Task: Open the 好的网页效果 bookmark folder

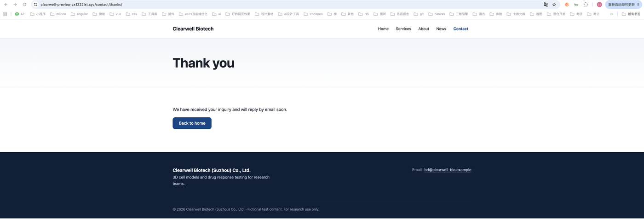Action: [x=238, y=14]
